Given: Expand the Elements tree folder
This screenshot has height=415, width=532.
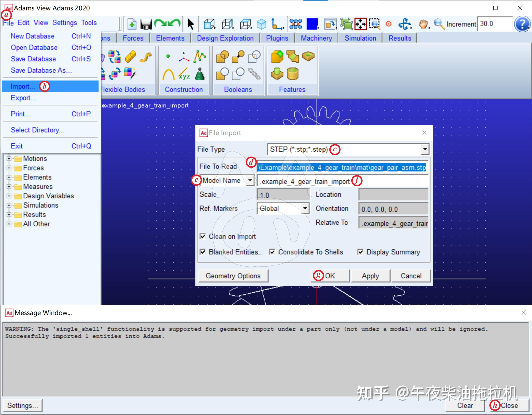Looking at the screenshot, I should pyautogui.click(x=9, y=177).
